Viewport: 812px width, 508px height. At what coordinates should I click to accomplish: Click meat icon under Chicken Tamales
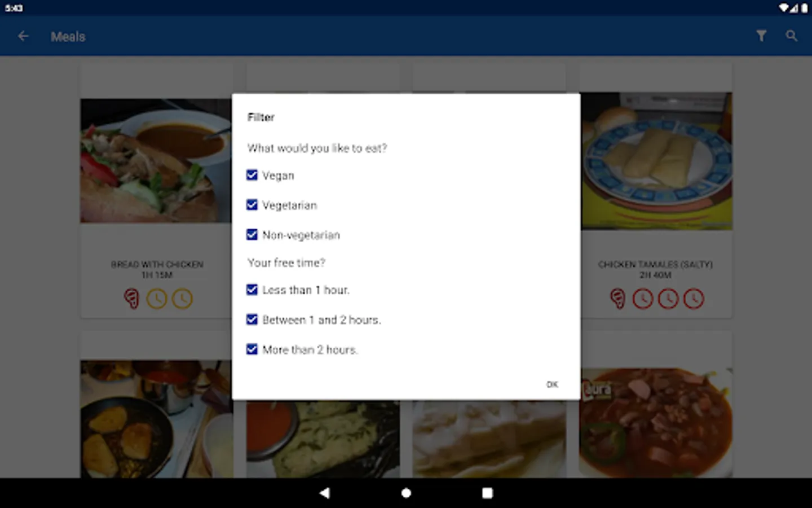tap(617, 299)
